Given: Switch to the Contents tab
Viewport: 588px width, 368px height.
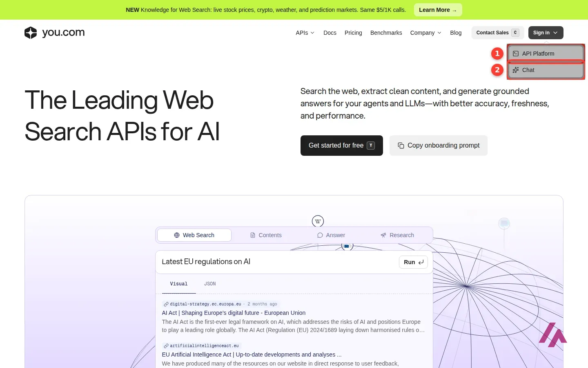Looking at the screenshot, I should (266, 235).
